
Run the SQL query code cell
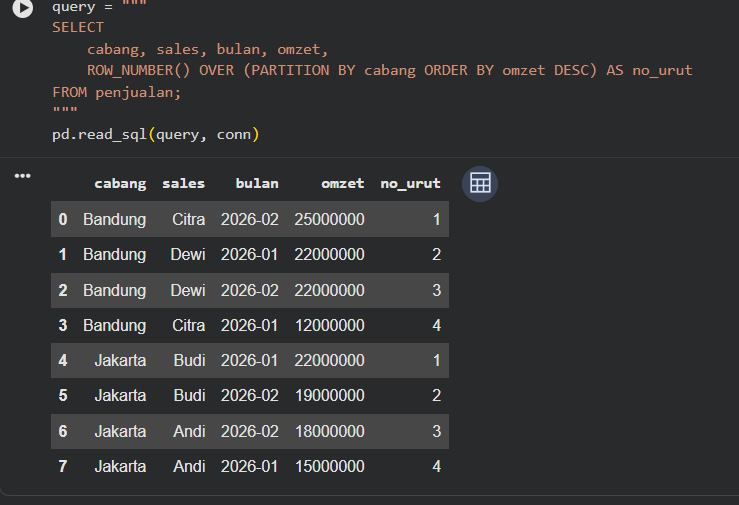(x=23, y=8)
